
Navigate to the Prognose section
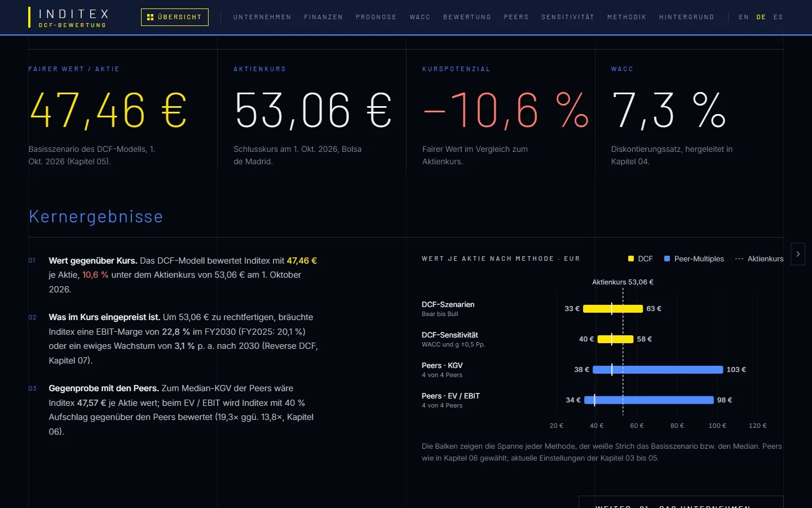(376, 17)
